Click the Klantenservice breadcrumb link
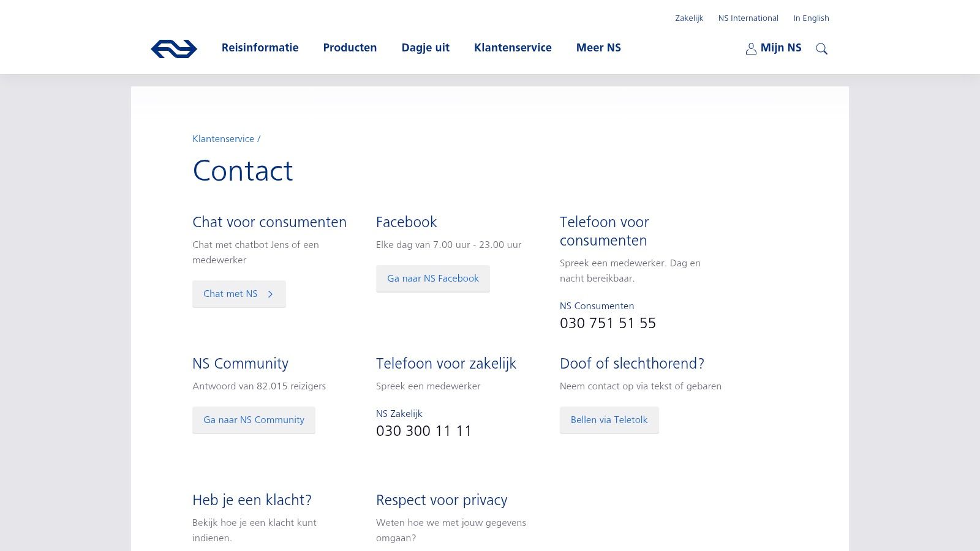The height and width of the screenshot is (551, 980). [x=223, y=139]
